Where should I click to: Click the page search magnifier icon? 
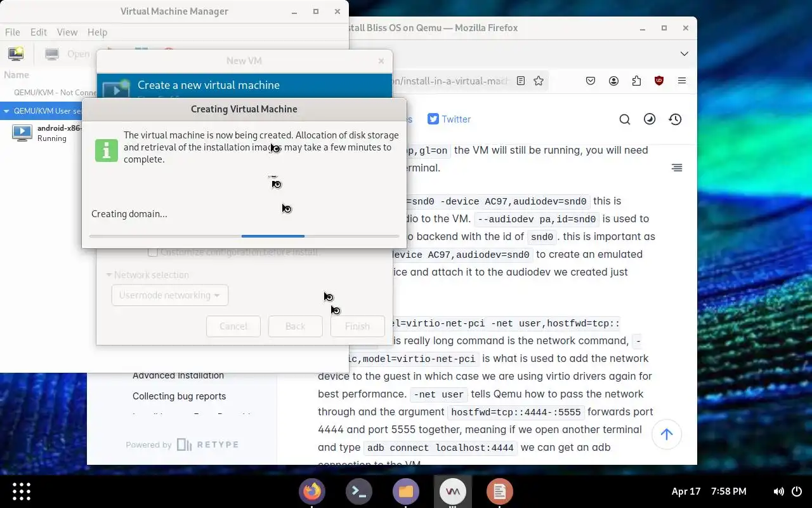click(625, 119)
